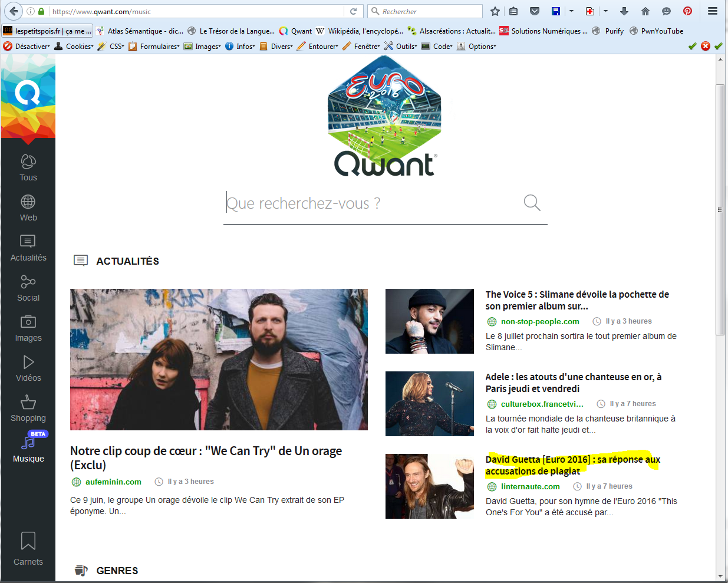Click the magnifying glass search icon

pos(532,203)
